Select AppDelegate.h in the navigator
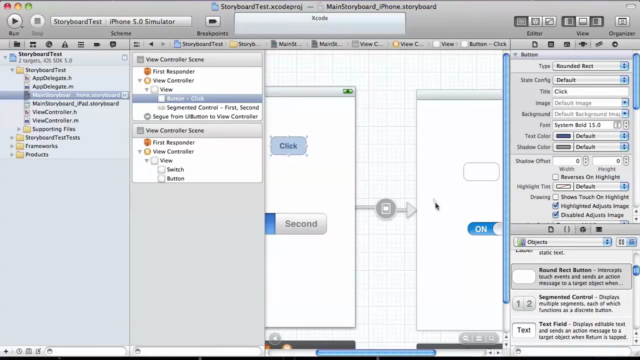Image resolution: width=640 pixels, height=360 pixels. point(52,78)
